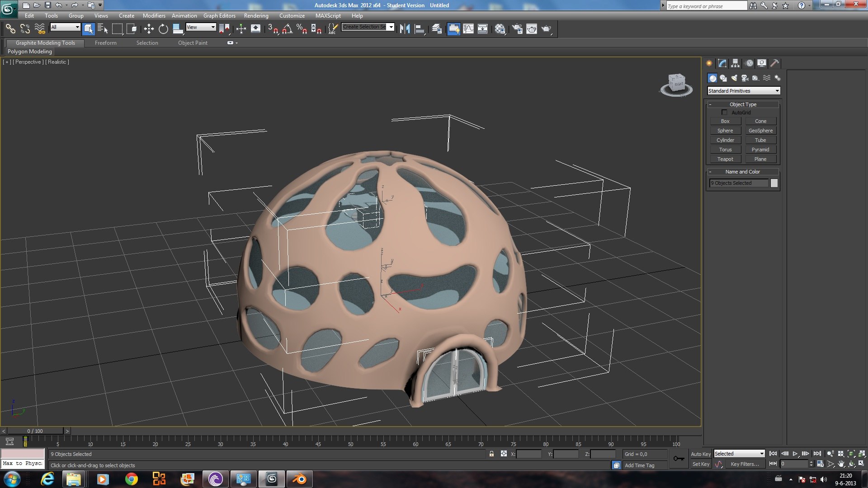This screenshot has height=488, width=868.
Task: Open the Modifiers menu
Action: (154, 16)
